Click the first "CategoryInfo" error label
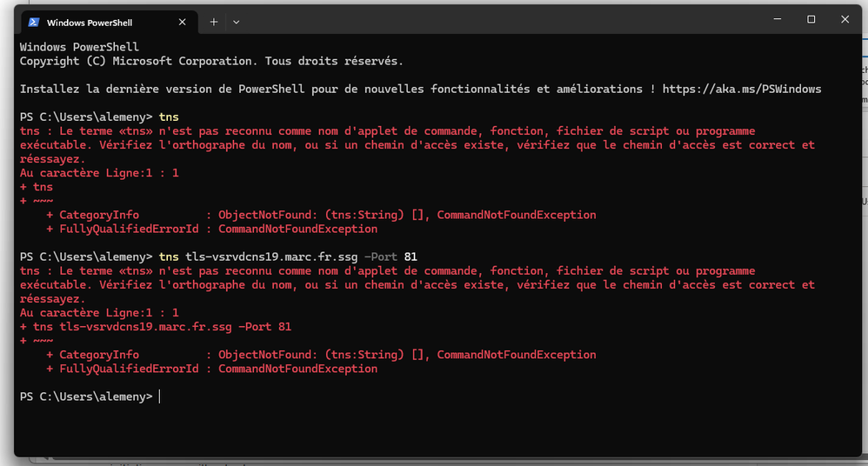The height and width of the screenshot is (466, 868). click(x=99, y=215)
